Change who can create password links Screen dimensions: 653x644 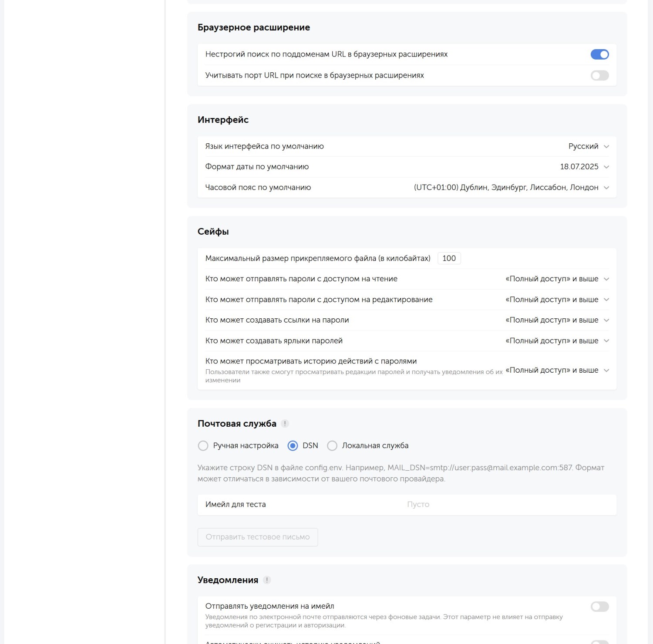[x=556, y=320]
